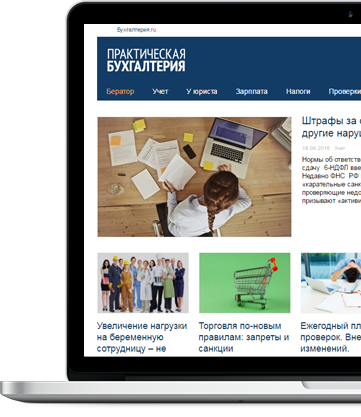The height and width of the screenshot is (417, 361).
Task: Click the laptop webcam indicator icon
Action: tap(350, 14)
